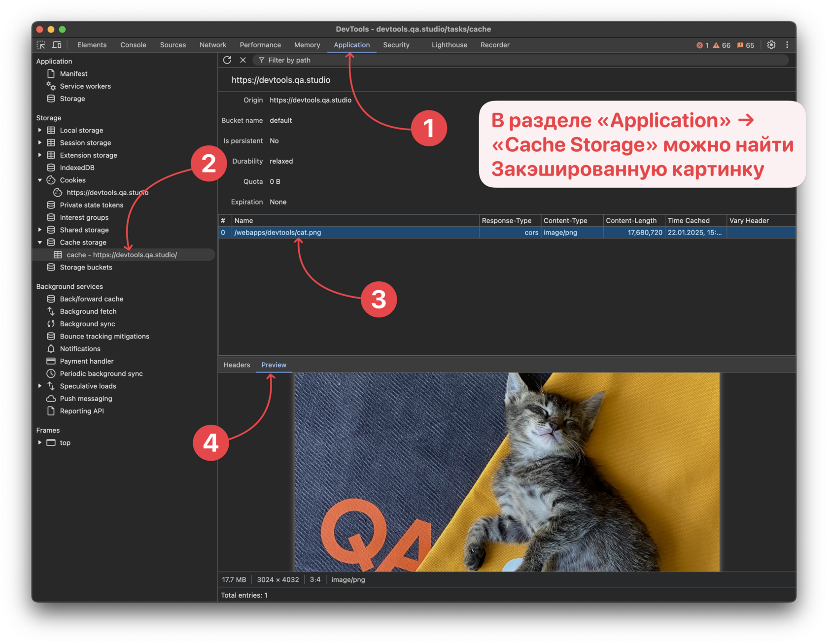Open Storage under Application section
Screen dimensions: 828x644
[x=72, y=99]
